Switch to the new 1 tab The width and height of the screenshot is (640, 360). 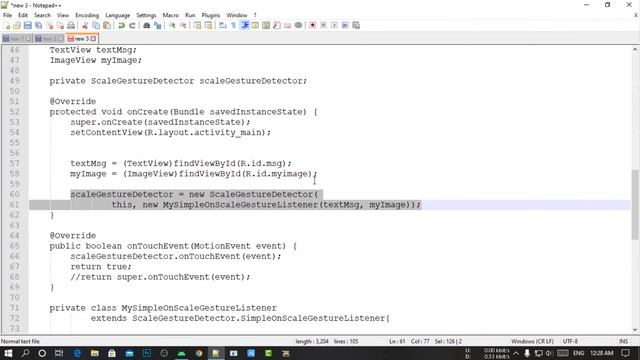click(17, 39)
